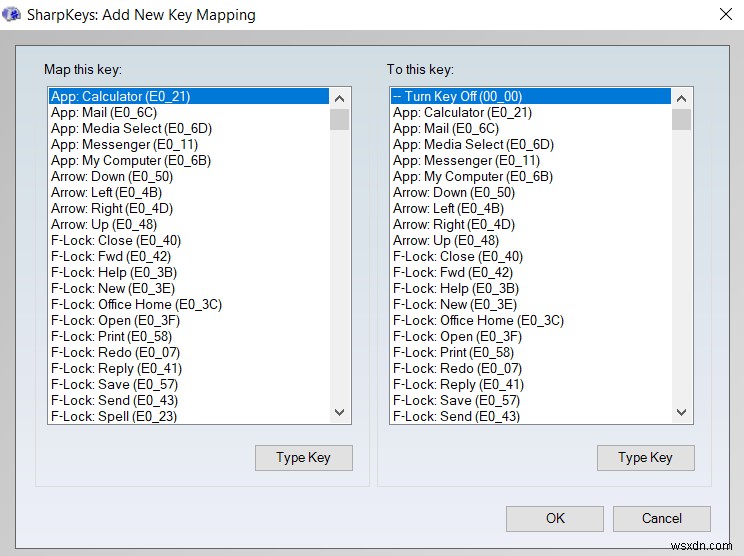The image size is (744, 556).
Task: Select App: Calculator in To this key list
Action: tap(531, 112)
